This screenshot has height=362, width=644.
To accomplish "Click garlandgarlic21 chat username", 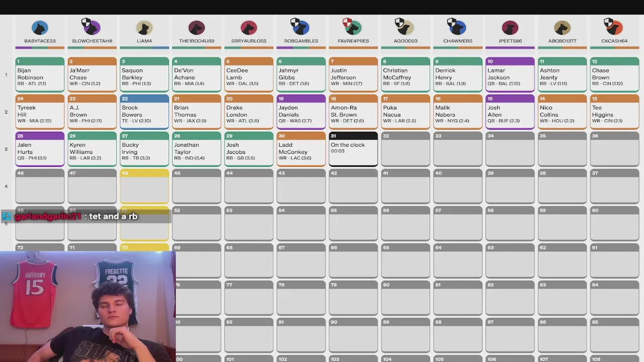I will (48, 216).
